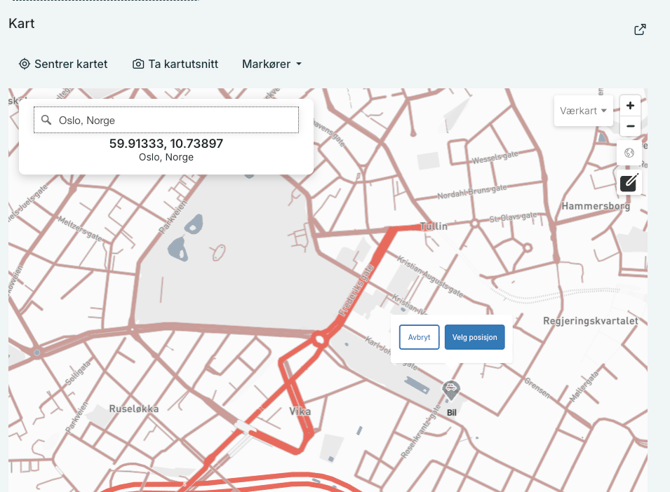Click the Bil car marker on map

coord(451,390)
